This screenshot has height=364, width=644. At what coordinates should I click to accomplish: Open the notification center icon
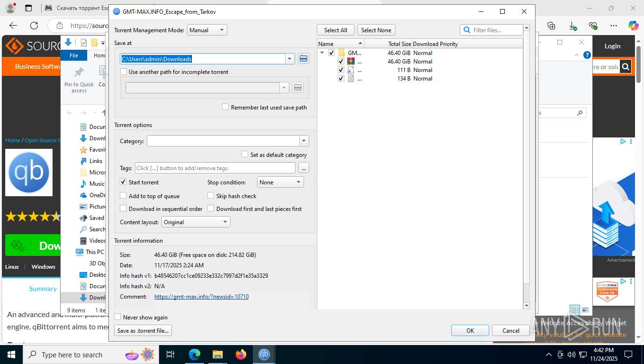628,355
